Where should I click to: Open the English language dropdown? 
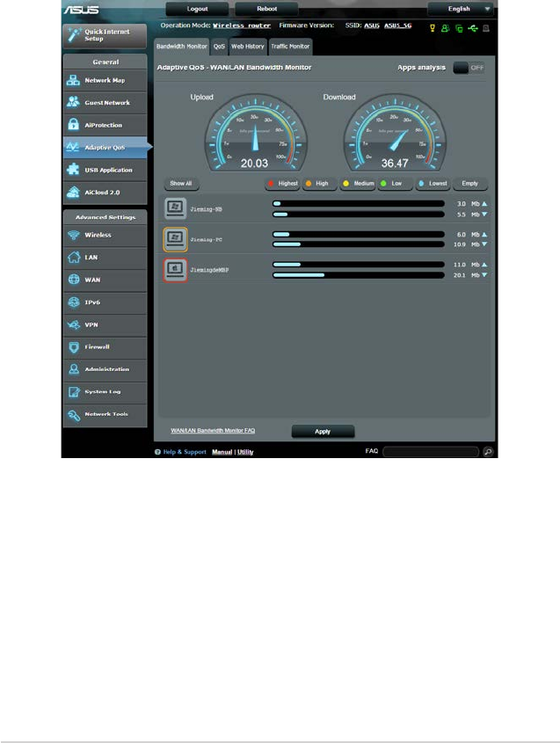tap(461, 9)
